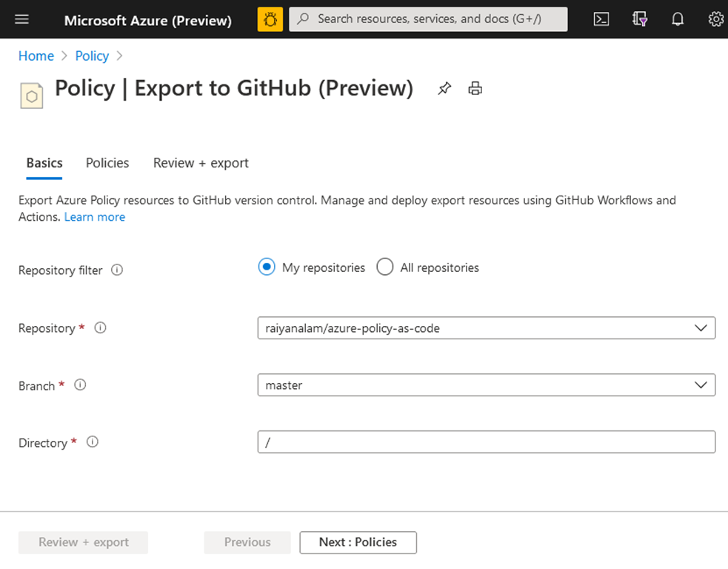Click the Learn more link
This screenshot has height=569, width=728.
coord(94,216)
